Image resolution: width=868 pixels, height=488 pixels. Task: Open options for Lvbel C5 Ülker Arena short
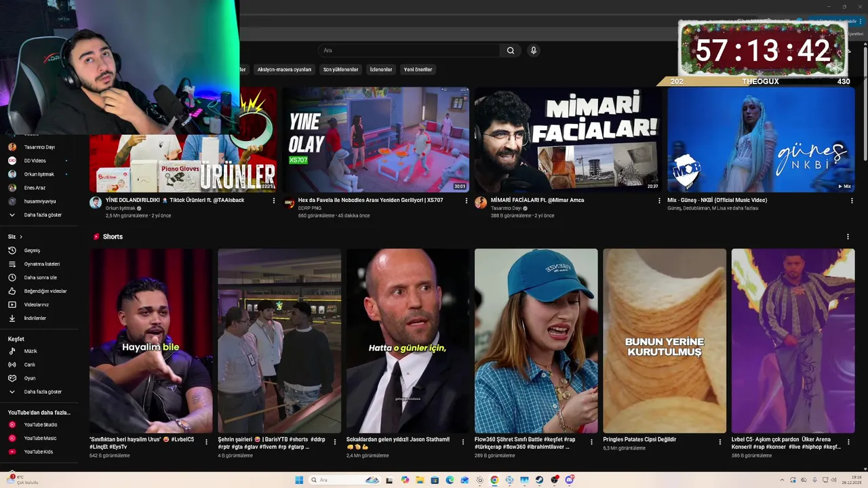[848, 442]
